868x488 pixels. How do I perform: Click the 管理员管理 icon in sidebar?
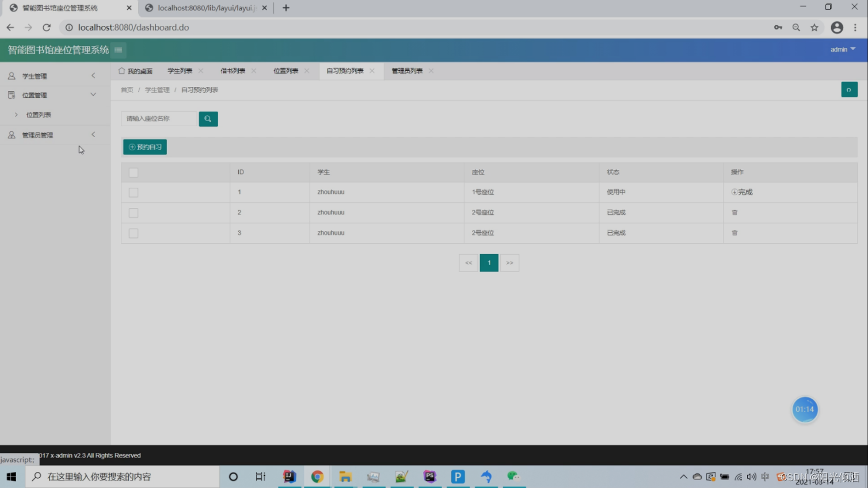[12, 135]
